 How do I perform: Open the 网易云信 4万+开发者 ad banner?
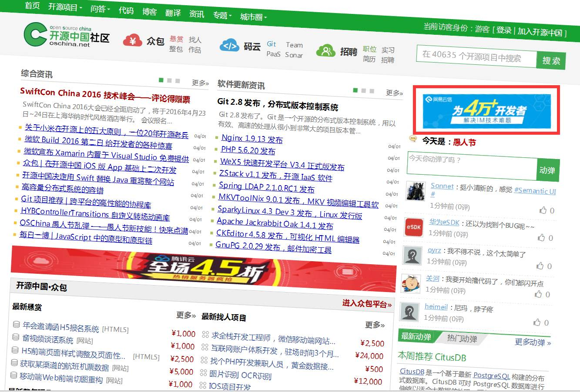[486, 110]
